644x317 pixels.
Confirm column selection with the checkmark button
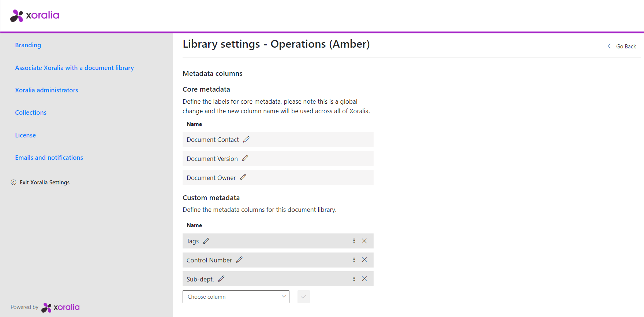coord(304,297)
